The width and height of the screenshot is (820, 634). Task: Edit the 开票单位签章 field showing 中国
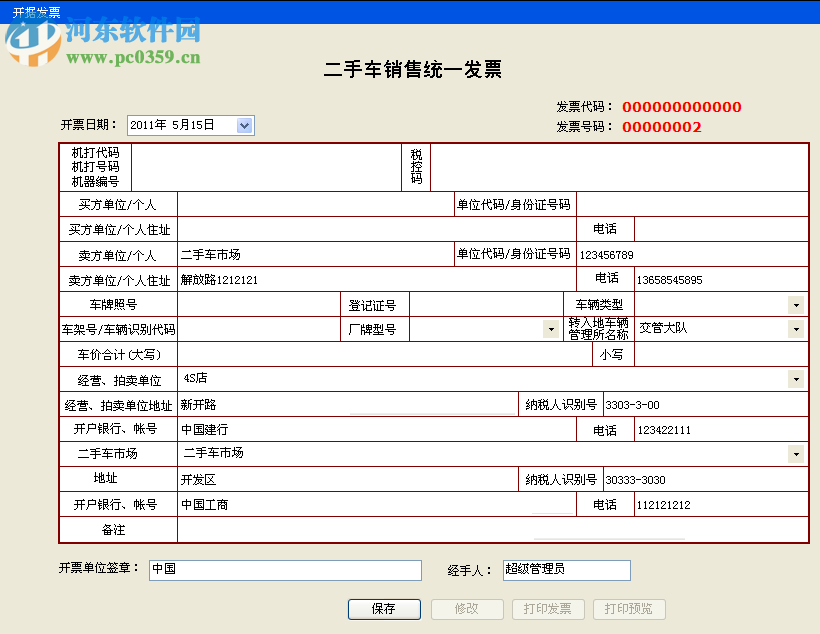pyautogui.click(x=285, y=570)
